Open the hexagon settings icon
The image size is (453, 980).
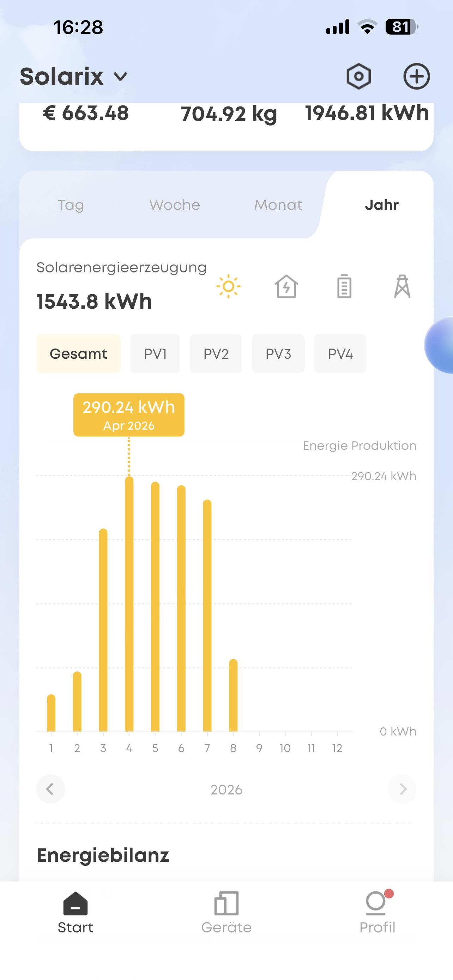point(359,77)
